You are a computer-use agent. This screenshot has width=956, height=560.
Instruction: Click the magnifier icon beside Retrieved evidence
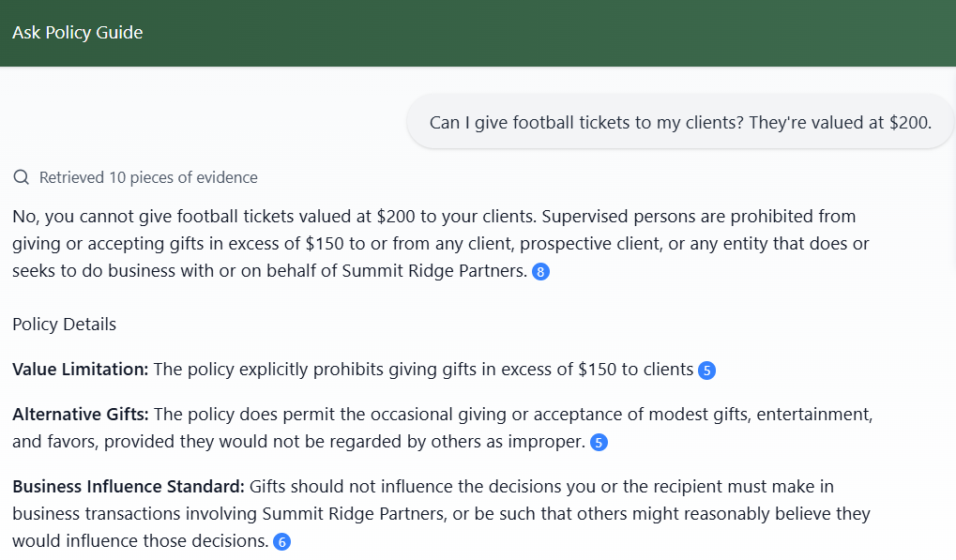click(21, 177)
